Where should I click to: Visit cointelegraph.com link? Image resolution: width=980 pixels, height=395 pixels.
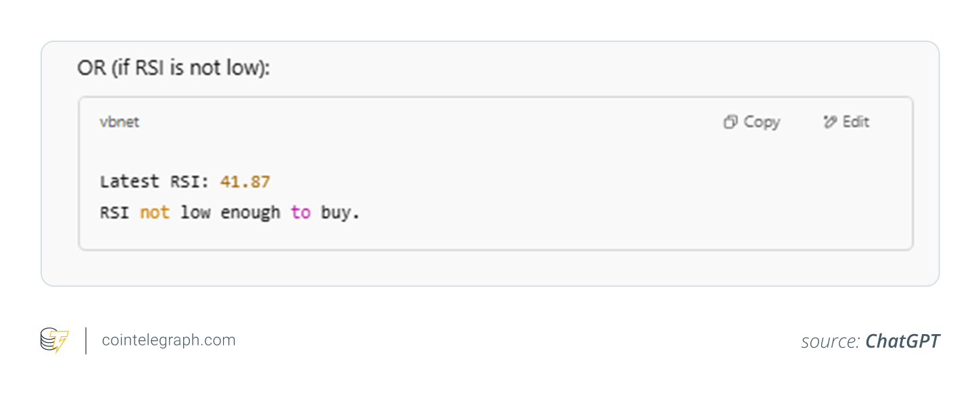[x=168, y=340]
